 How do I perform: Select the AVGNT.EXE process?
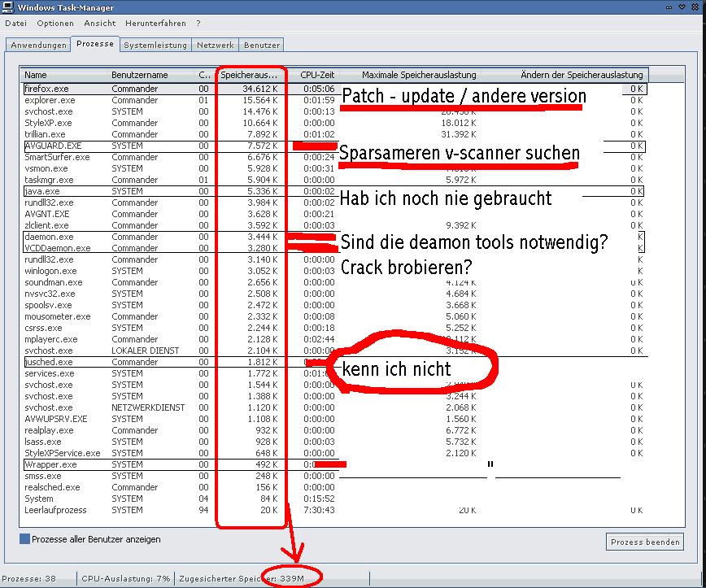[335, 214]
